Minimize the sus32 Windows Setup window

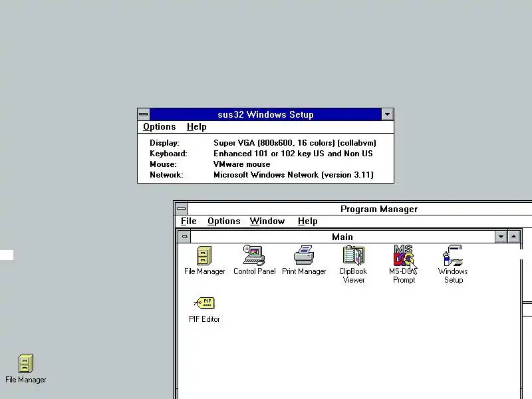pos(387,114)
